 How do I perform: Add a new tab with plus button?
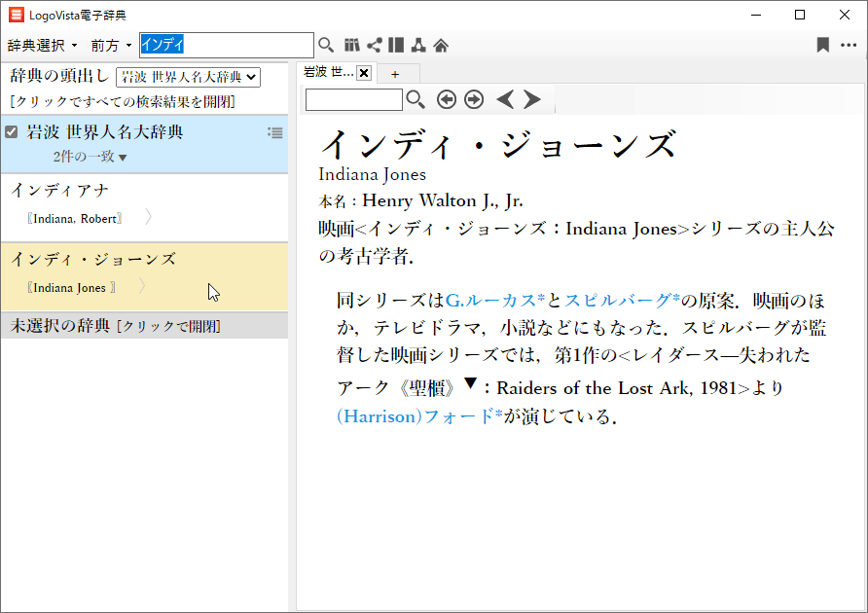[x=395, y=74]
